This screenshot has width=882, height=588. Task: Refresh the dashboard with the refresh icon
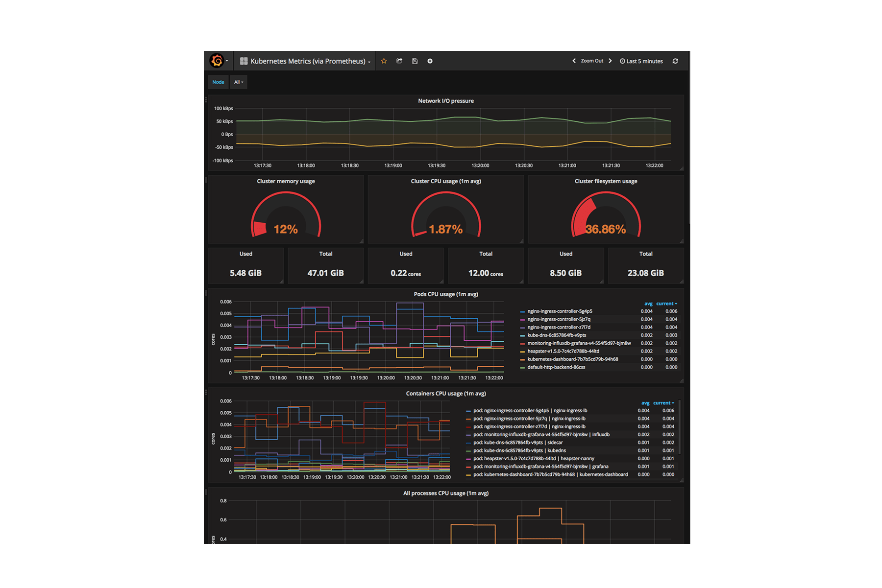pos(675,61)
